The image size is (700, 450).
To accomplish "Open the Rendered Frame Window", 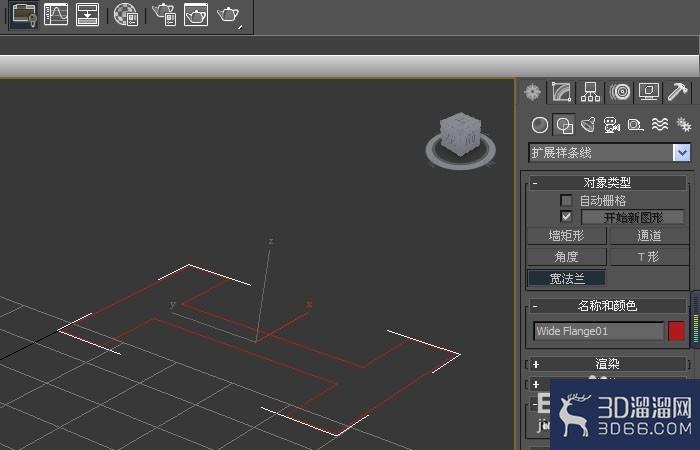I will click(x=196, y=15).
